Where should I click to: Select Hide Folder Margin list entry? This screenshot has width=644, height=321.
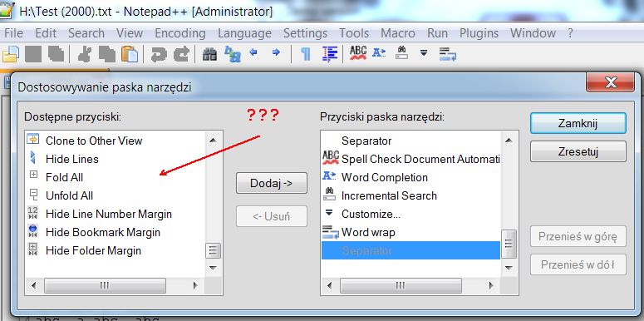(x=115, y=250)
